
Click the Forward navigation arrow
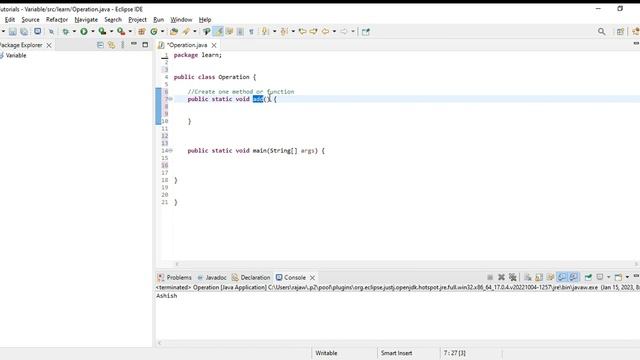coord(344,31)
